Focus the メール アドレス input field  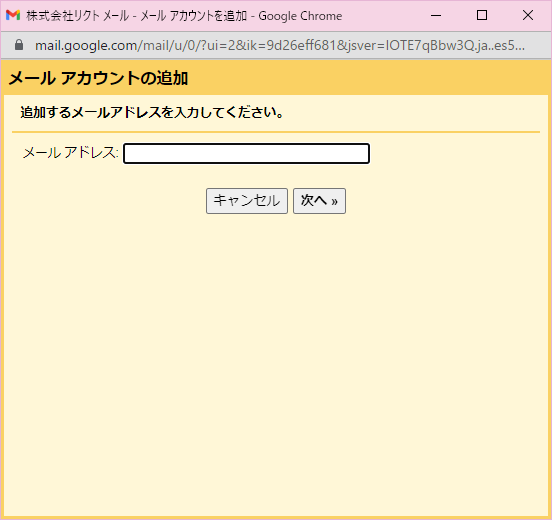pyautogui.click(x=246, y=154)
